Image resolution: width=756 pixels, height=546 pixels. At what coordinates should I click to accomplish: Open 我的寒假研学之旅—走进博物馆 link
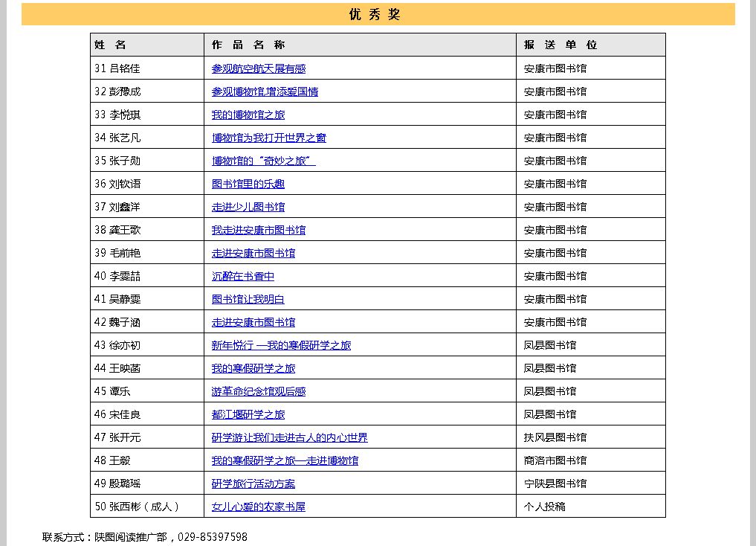(x=285, y=460)
